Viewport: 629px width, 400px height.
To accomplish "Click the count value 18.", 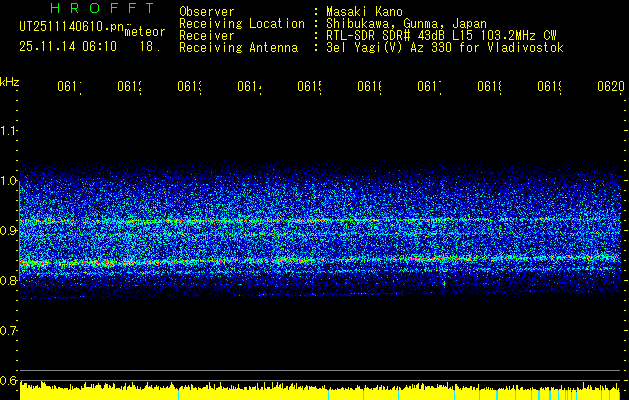I will pos(150,47).
